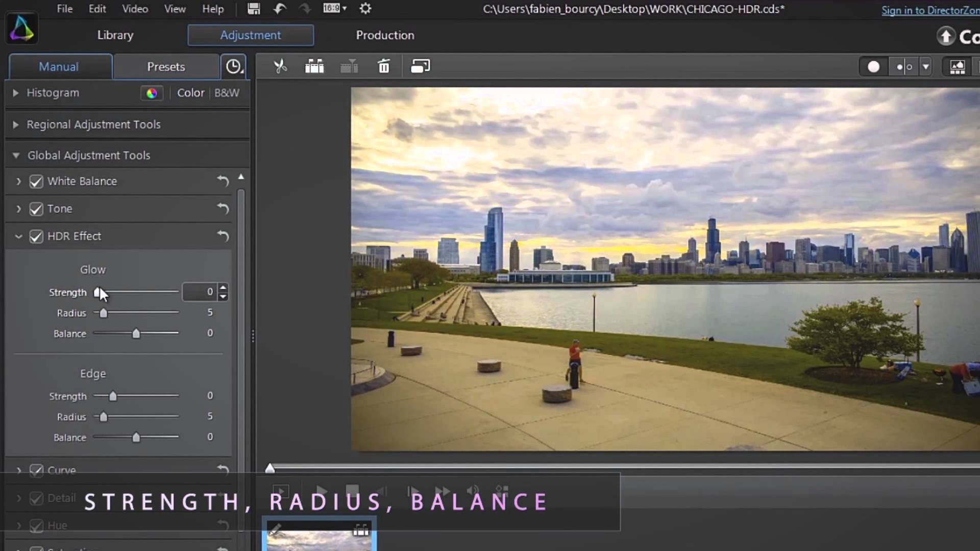The image size is (980, 551).
Task: Click the Detect scenes icon
Action: (314, 66)
